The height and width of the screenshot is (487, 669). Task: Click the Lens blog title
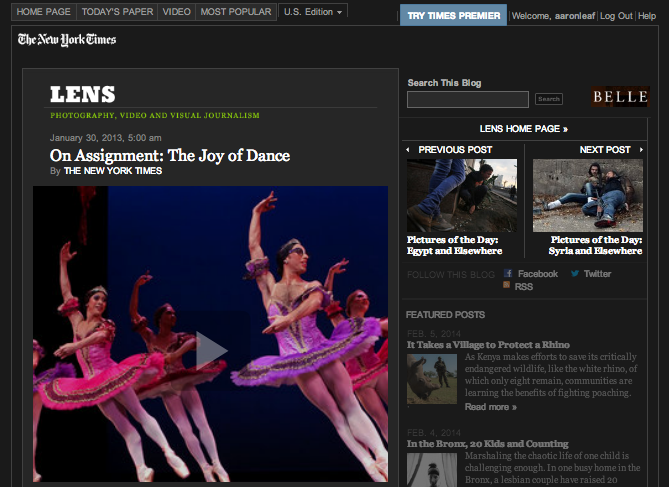[x=83, y=94]
